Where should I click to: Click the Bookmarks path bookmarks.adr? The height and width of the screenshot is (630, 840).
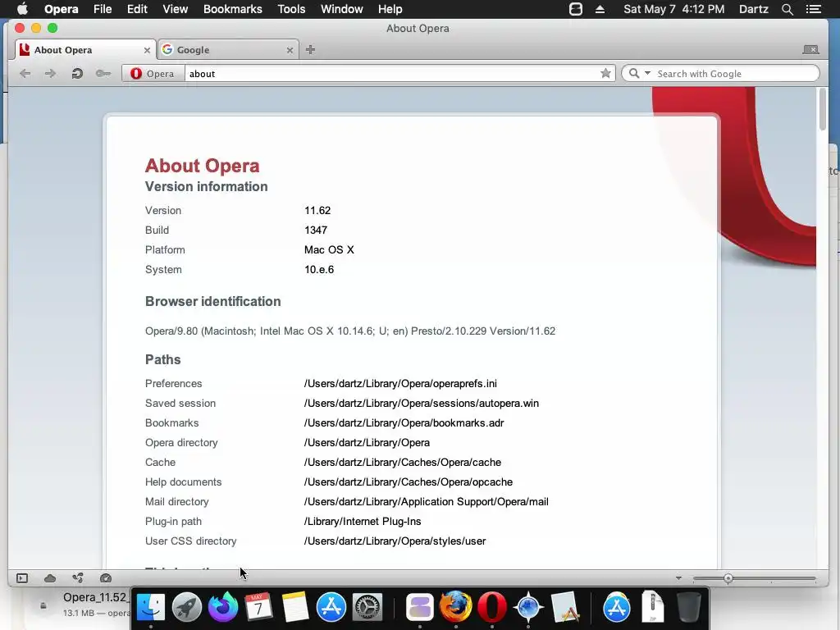point(404,423)
